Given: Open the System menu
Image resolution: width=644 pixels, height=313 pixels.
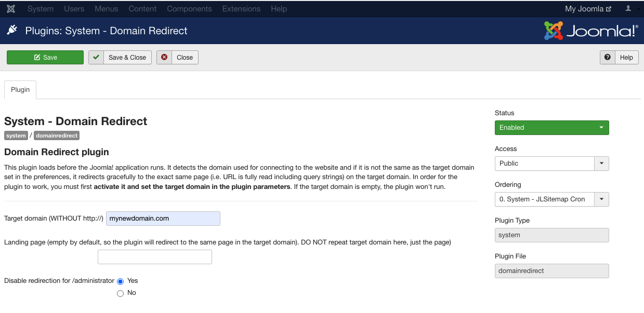Looking at the screenshot, I should coord(41,9).
